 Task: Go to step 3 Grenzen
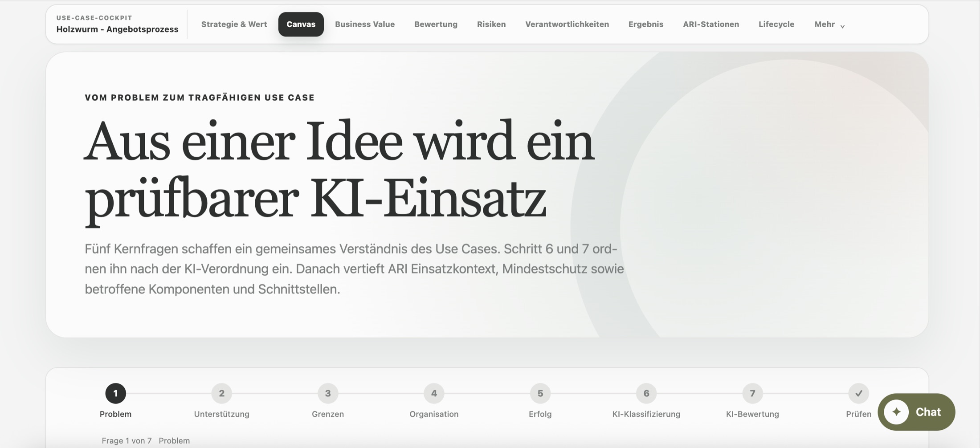coord(328,393)
